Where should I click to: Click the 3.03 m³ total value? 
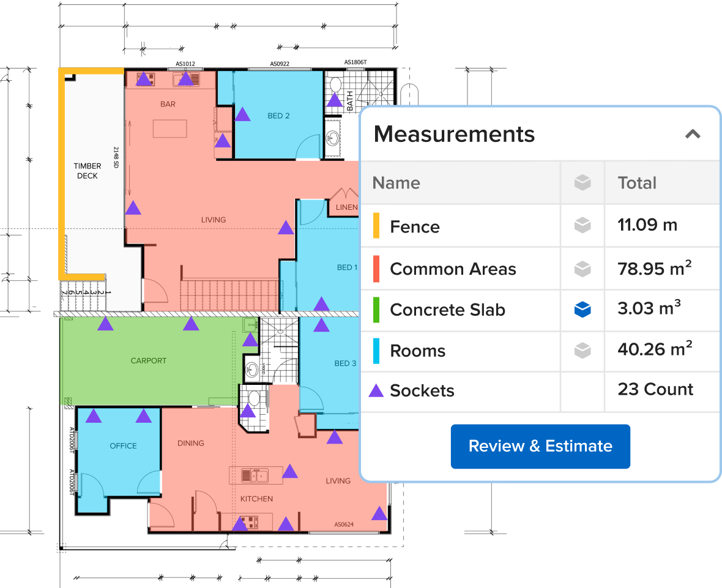pos(649,308)
